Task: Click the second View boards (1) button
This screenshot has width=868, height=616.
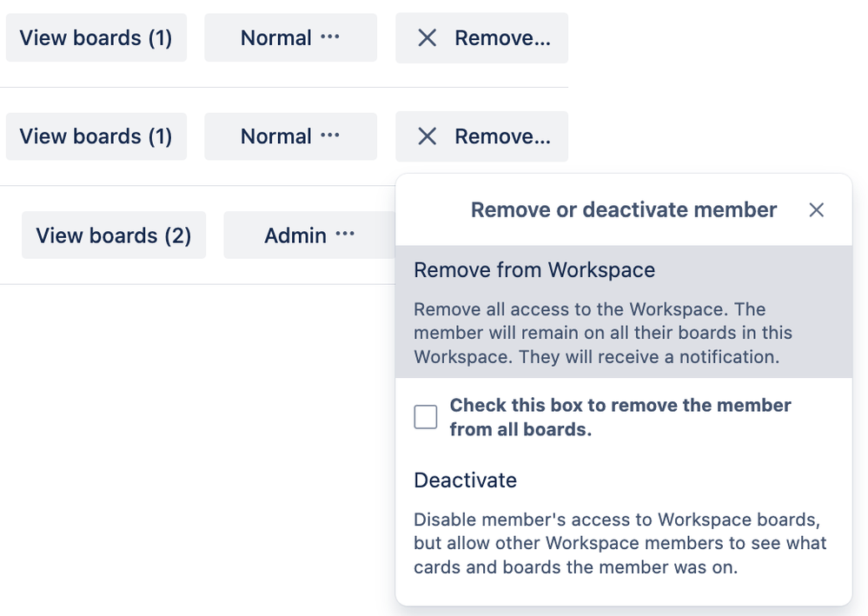Action: click(96, 136)
